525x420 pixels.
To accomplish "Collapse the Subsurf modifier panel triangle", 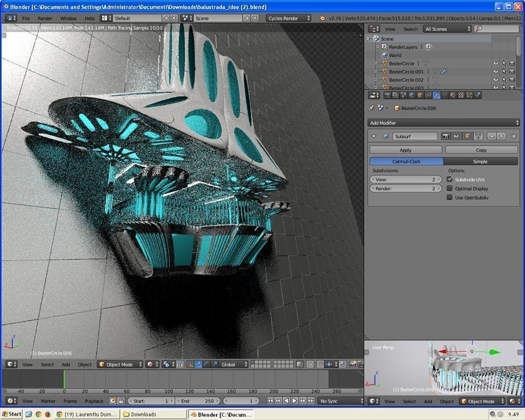I will pos(374,136).
